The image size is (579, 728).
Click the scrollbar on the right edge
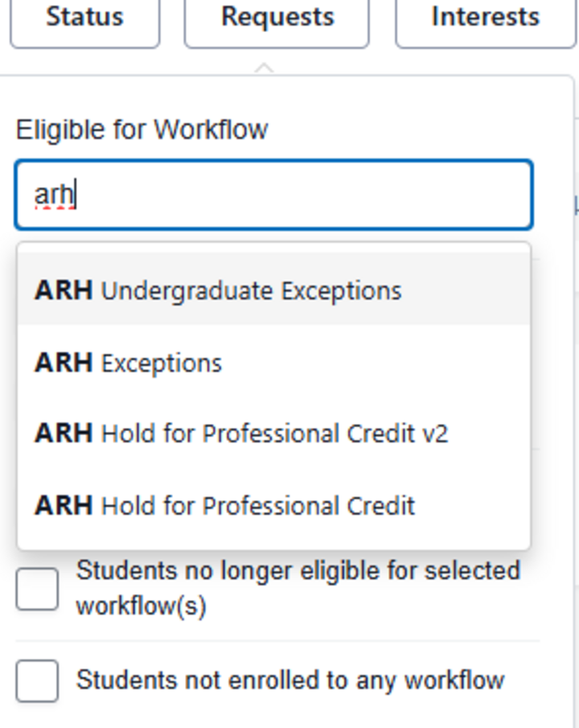573,362
